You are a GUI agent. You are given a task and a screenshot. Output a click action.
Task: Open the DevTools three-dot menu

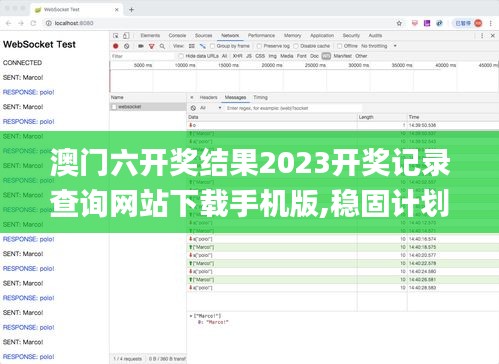[482, 35]
